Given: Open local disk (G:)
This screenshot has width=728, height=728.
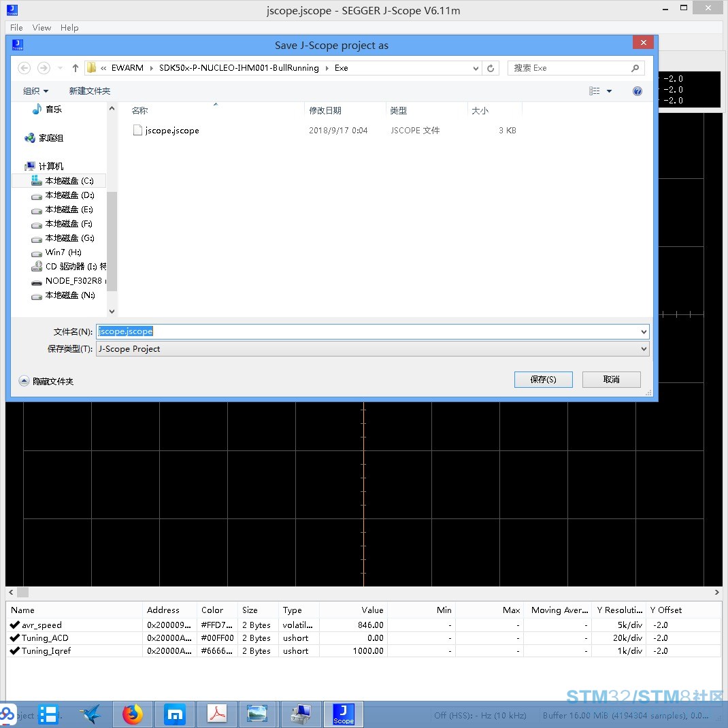Looking at the screenshot, I should [62, 238].
